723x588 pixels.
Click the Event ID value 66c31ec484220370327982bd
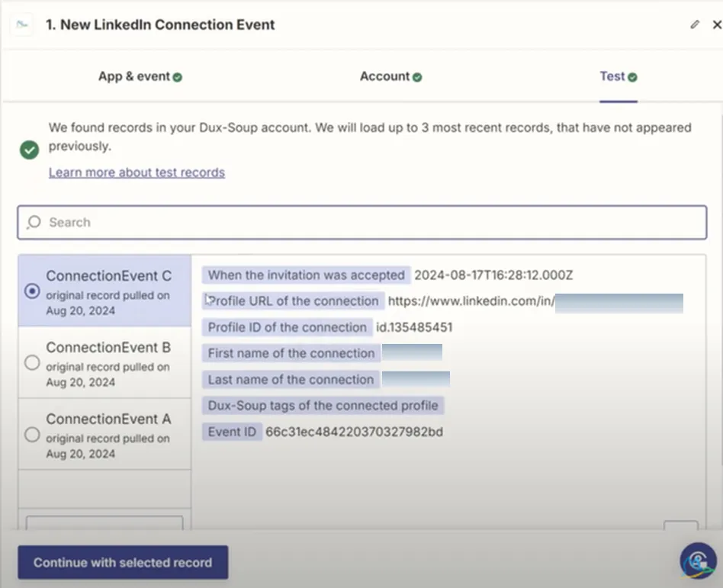[x=354, y=432]
